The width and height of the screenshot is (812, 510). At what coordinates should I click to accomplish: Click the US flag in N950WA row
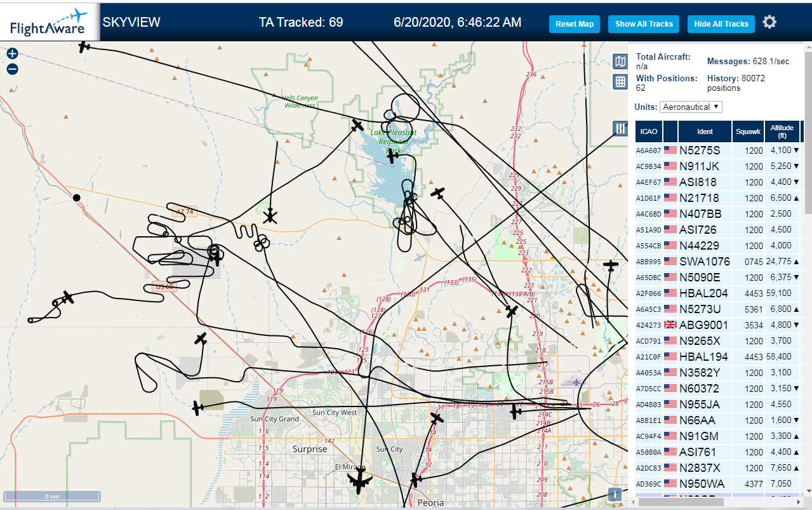(670, 484)
